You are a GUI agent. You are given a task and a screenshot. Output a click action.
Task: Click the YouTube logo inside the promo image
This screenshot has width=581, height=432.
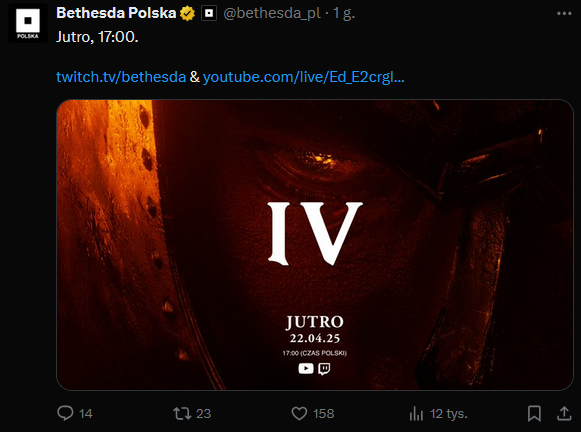click(x=306, y=368)
